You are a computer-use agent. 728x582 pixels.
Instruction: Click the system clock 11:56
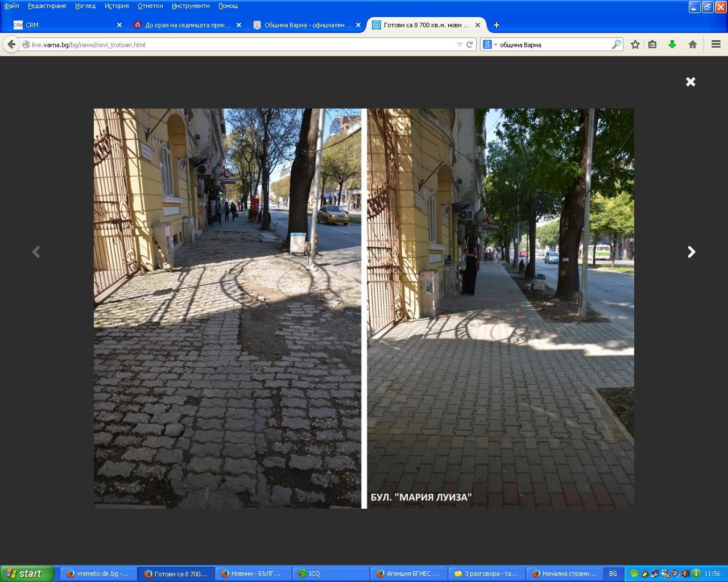coord(712,573)
